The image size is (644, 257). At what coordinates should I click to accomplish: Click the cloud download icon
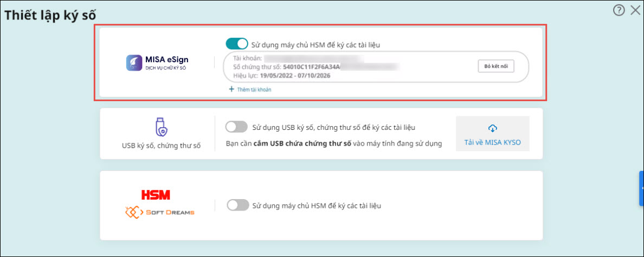pos(492,128)
